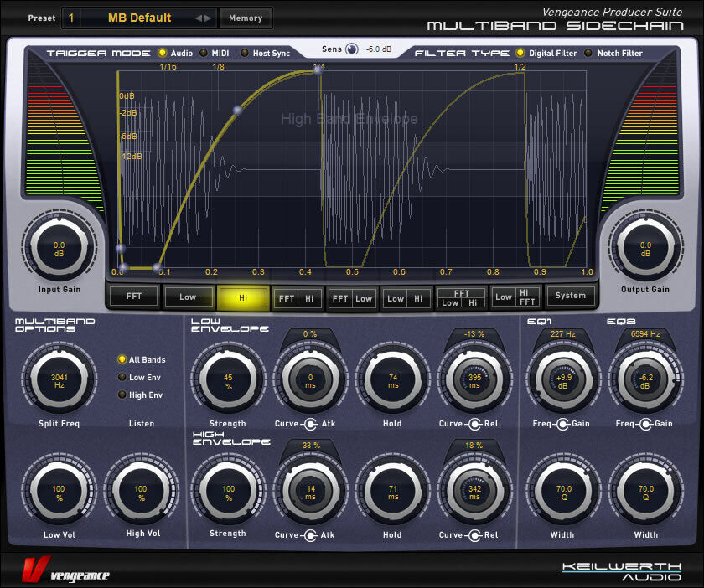Click the Low Envelope Rel knob
Screen dimensions: 704x588
point(474,380)
